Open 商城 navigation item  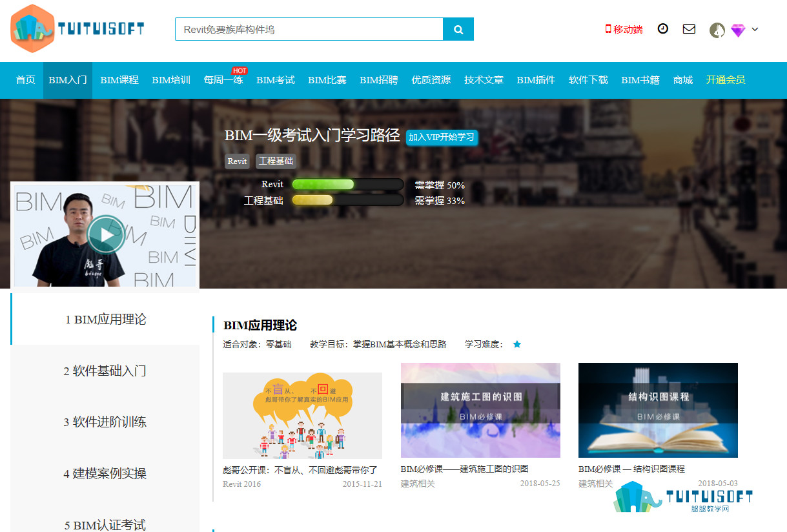click(682, 80)
